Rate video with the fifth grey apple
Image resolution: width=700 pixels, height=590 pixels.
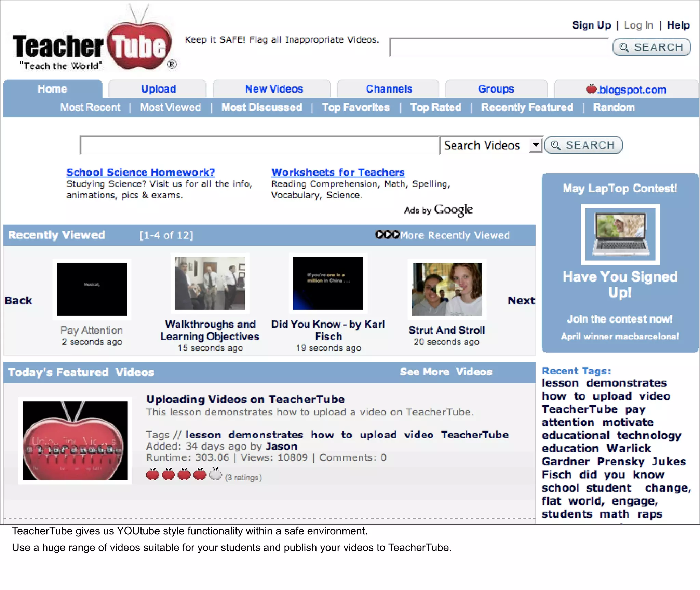tap(215, 474)
